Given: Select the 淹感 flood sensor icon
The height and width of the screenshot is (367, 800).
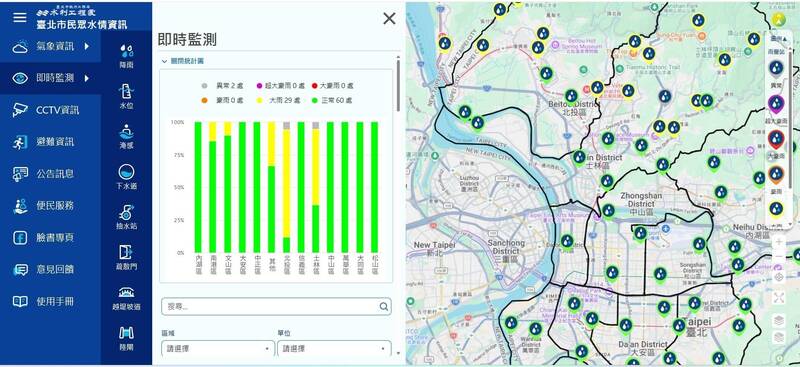Looking at the screenshot, I should pyautogui.click(x=127, y=136).
